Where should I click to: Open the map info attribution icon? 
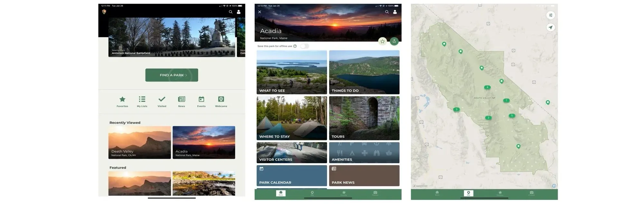554,186
